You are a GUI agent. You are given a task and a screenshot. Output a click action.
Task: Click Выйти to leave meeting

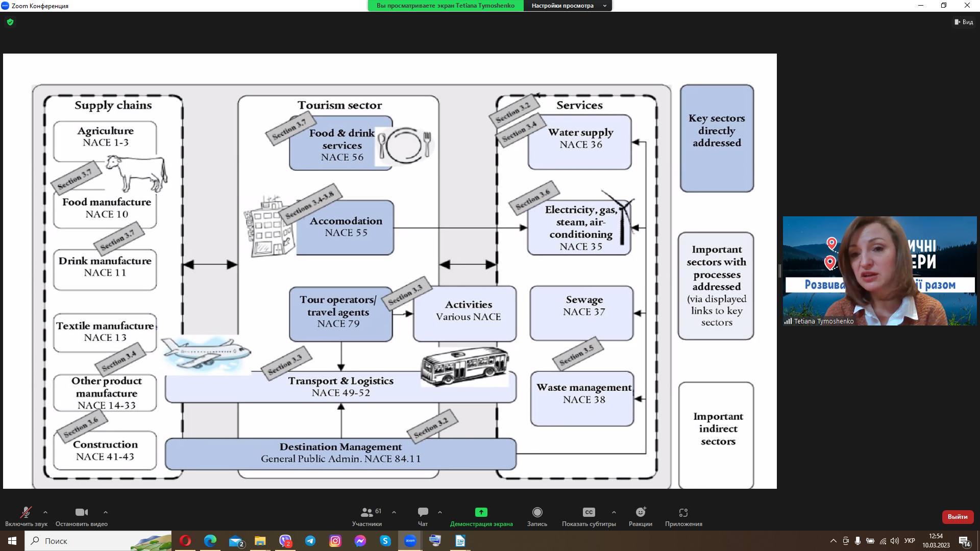(x=957, y=517)
